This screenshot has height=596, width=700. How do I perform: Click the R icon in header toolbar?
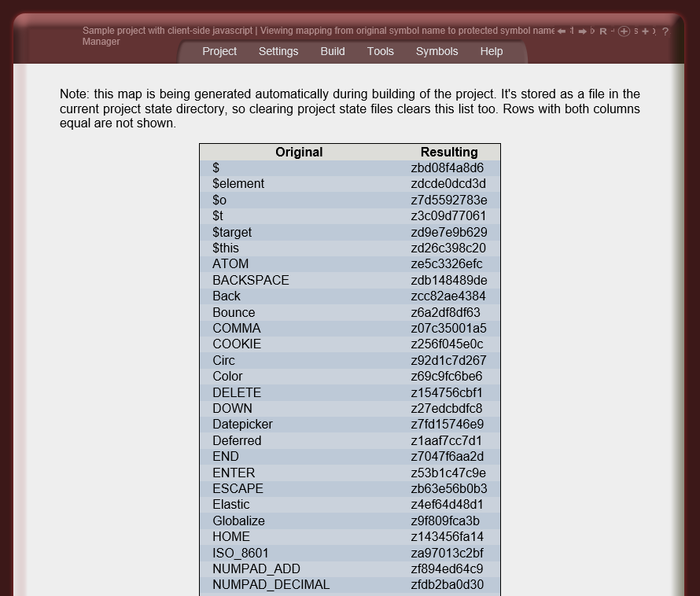pyautogui.click(x=603, y=31)
